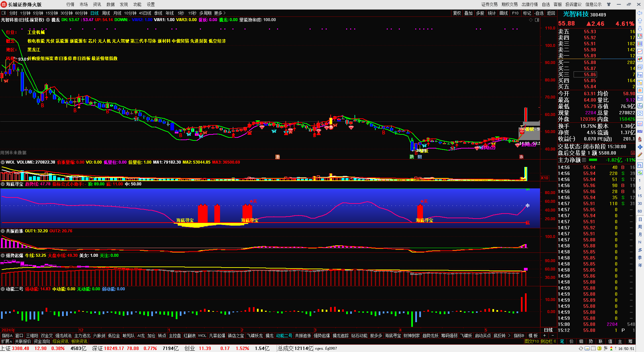This screenshot has height=352, width=644.
Task: Click the RSI indicator sidebar icon
Action: pyautogui.click(x=640, y=131)
